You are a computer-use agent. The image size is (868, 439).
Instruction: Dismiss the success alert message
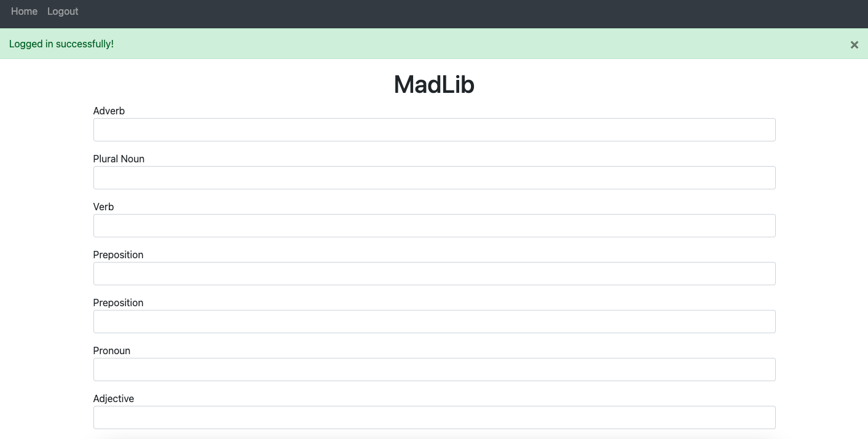[854, 44]
